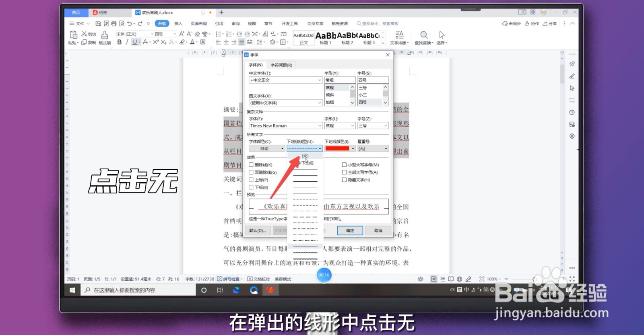Viewport: 644px width, 335px height.
Task: Switch to the 字体(N) tab
Action: [x=256, y=65]
